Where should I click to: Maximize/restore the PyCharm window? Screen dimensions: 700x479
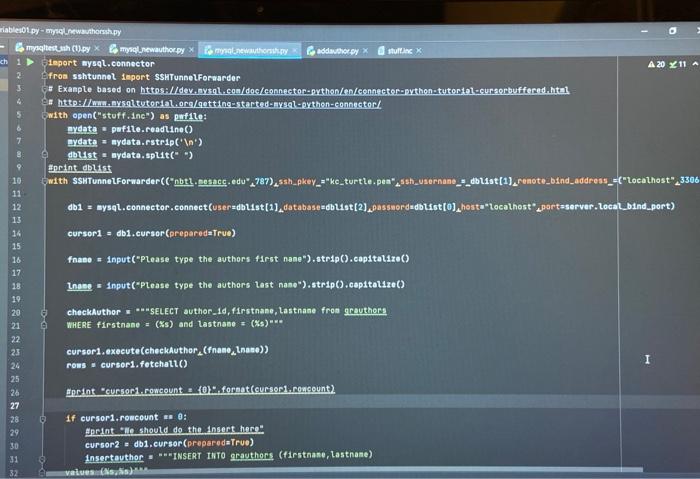tap(672, 31)
